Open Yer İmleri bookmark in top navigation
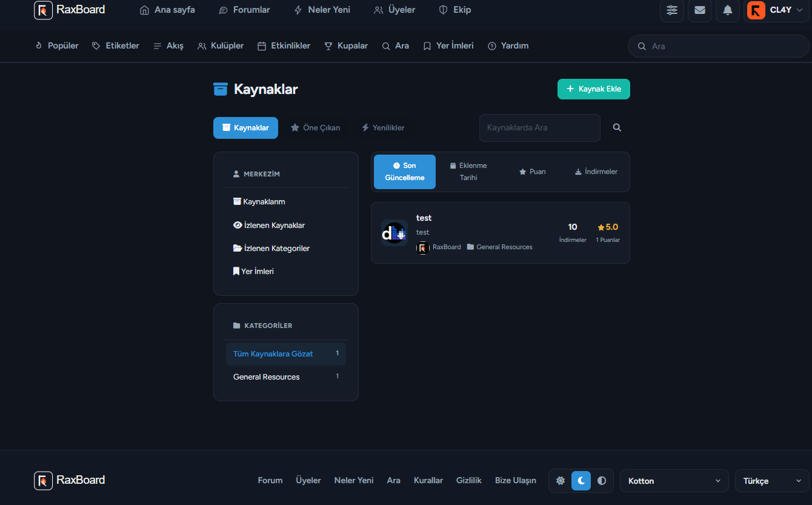812x505 pixels. (x=448, y=45)
